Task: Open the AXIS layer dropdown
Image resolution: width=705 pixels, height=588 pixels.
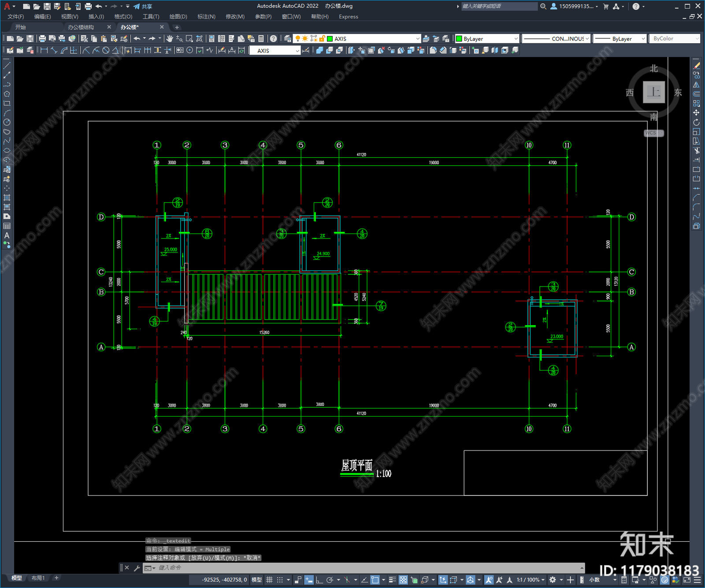Action: click(x=374, y=39)
